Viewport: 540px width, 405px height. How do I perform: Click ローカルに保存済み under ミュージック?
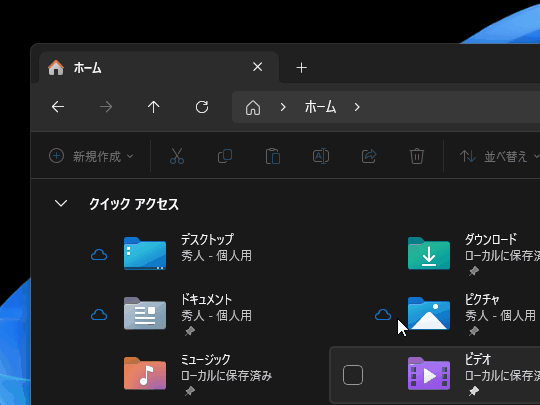(227, 376)
